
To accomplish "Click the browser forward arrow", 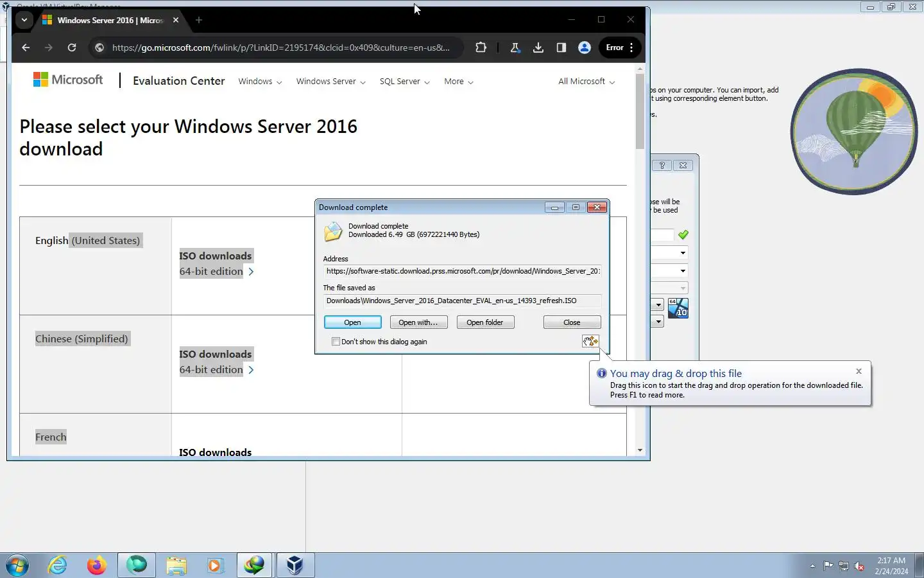I will 49,48.
